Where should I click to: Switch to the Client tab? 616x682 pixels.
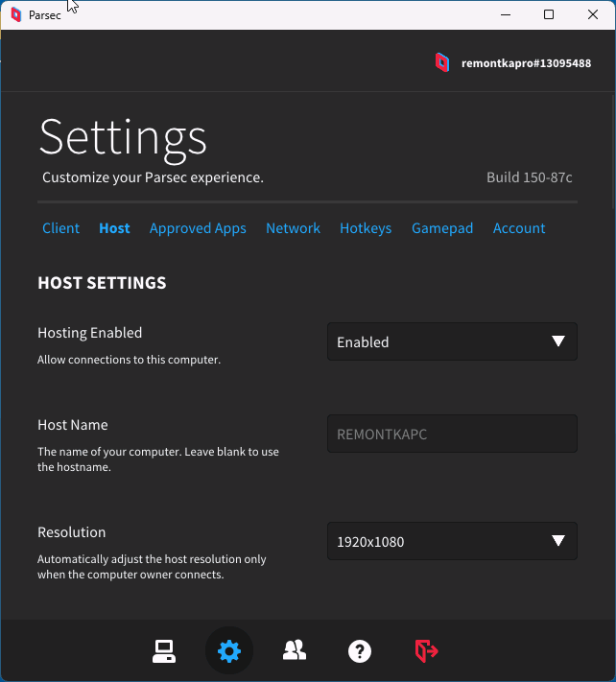click(x=60, y=228)
